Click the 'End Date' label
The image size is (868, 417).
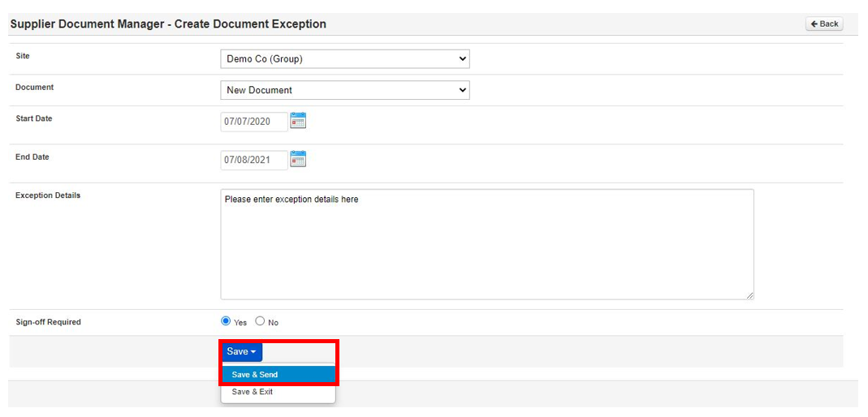(32, 157)
